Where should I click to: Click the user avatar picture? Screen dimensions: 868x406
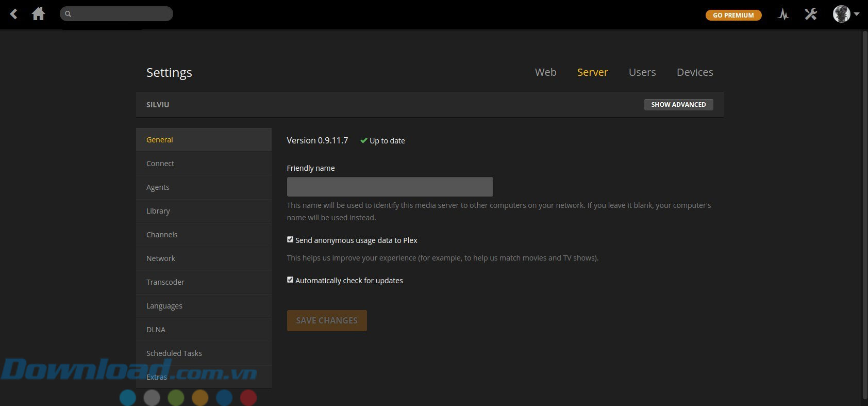pyautogui.click(x=841, y=14)
